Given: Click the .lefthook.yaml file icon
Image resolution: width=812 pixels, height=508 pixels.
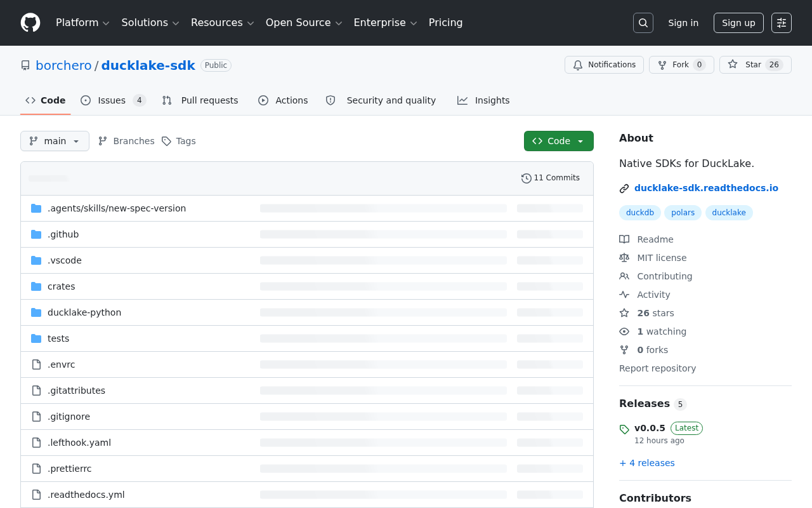Looking at the screenshot, I should 36,443.
